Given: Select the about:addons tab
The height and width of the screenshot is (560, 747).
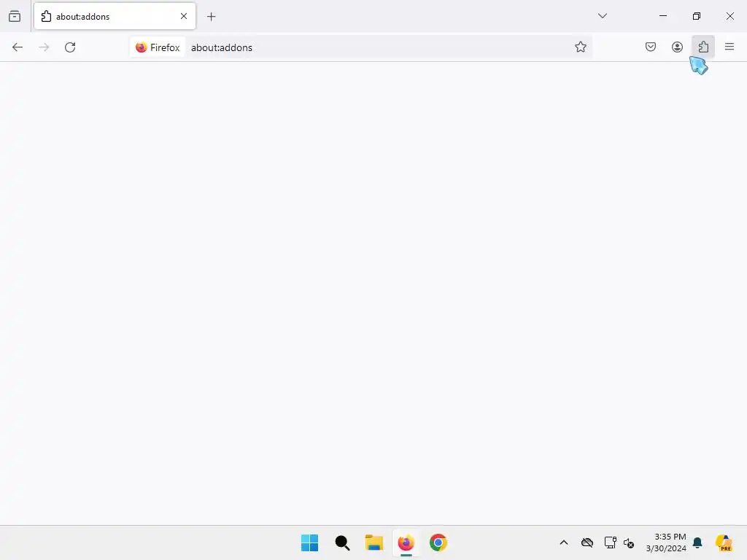Looking at the screenshot, I should (115, 16).
